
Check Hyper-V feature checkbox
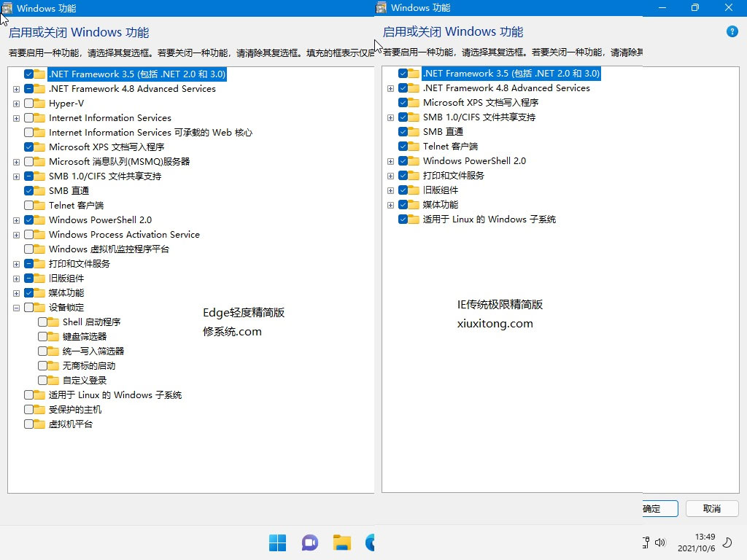[28, 104]
